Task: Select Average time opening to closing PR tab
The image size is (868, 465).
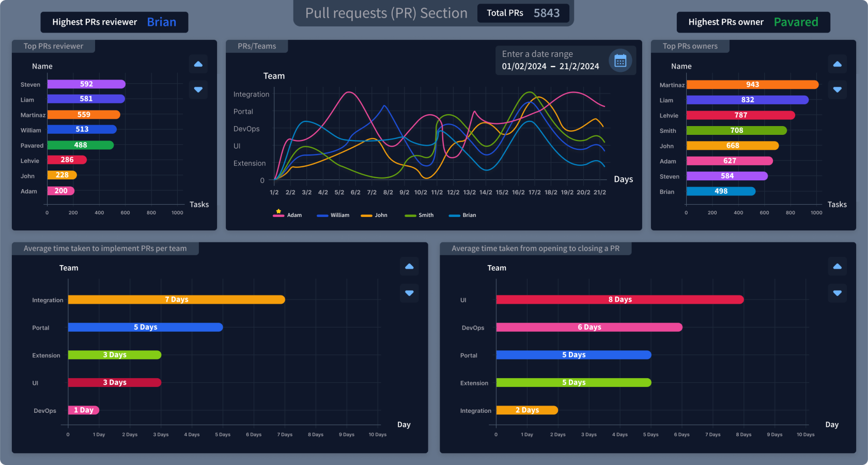Action: coord(535,249)
